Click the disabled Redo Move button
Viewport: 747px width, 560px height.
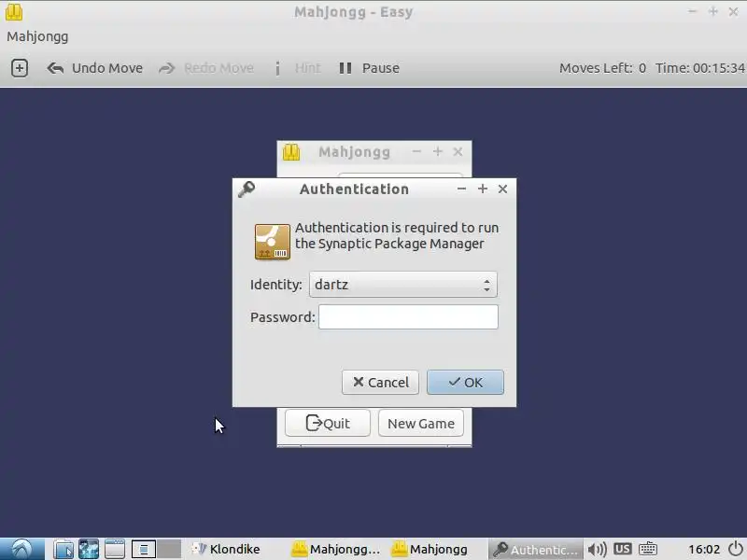206,68
